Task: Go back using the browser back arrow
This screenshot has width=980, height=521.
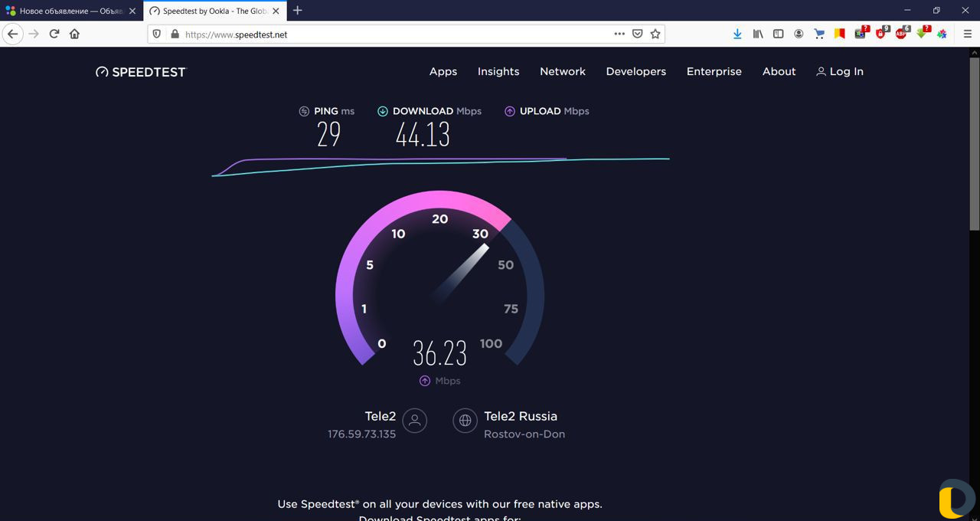Action: 12,34
